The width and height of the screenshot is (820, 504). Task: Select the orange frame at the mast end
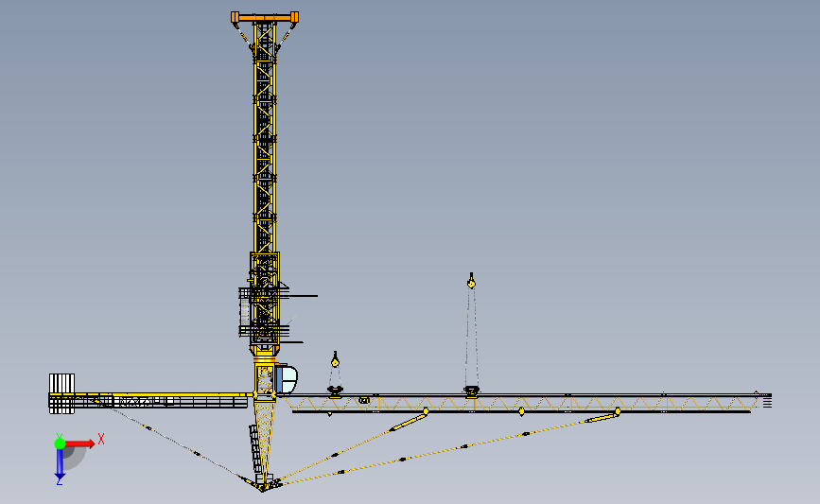click(x=265, y=17)
